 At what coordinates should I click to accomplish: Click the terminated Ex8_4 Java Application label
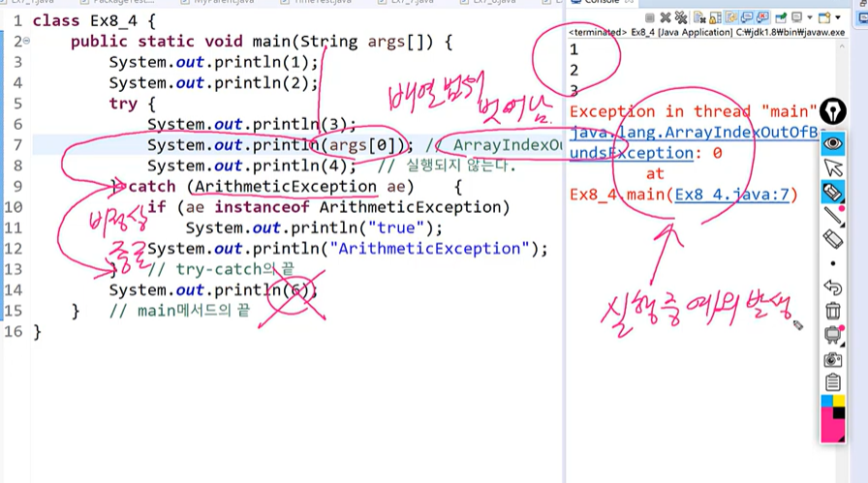(x=707, y=33)
